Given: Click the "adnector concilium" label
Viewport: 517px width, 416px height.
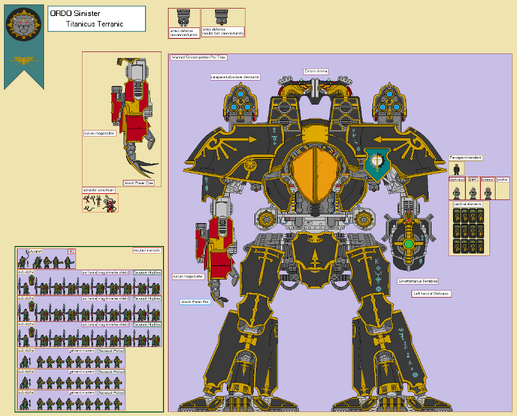Looking at the screenshot, I should coord(99,190).
